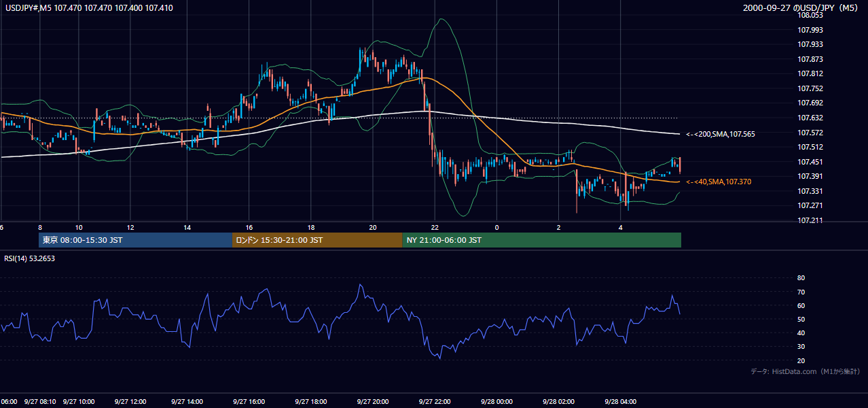The image size is (868, 408).
Task: Click the bottom time label 9/27 16:00
Action: coord(249,402)
